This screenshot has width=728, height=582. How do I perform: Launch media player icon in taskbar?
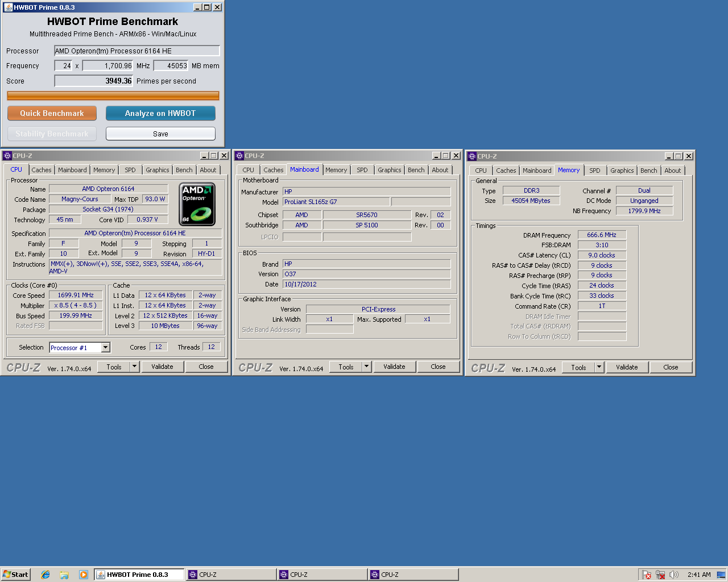(84, 575)
